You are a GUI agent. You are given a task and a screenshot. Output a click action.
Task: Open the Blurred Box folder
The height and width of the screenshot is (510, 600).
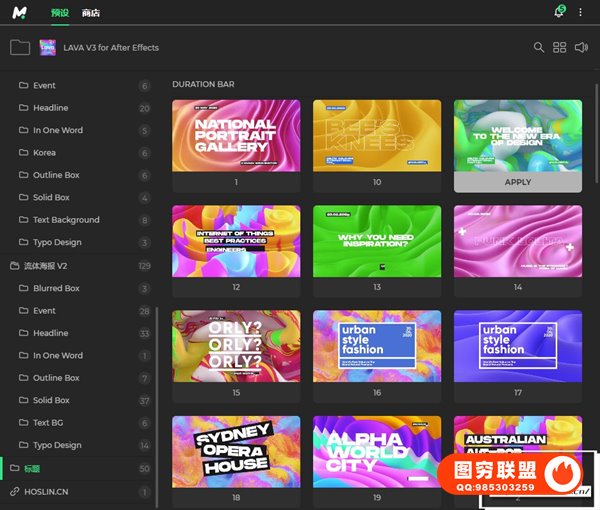pos(56,288)
